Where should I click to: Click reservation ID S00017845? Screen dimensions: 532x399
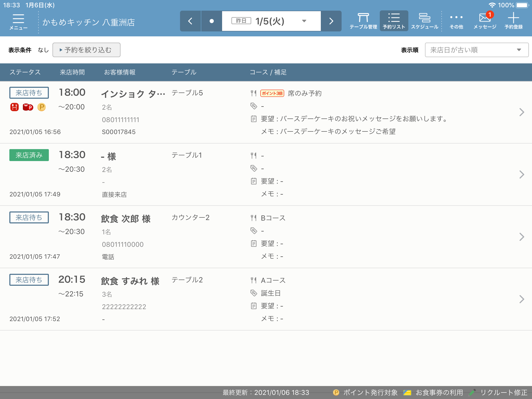tap(119, 132)
